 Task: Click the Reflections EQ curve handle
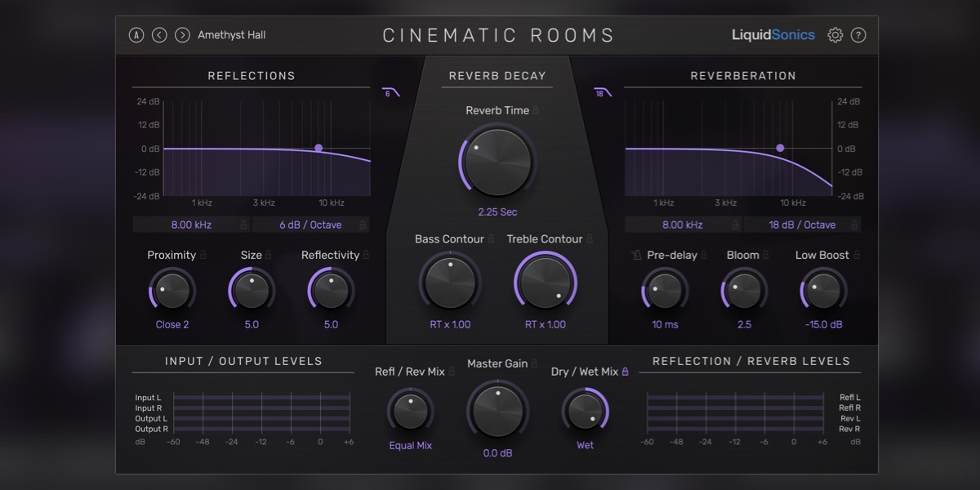(x=318, y=149)
